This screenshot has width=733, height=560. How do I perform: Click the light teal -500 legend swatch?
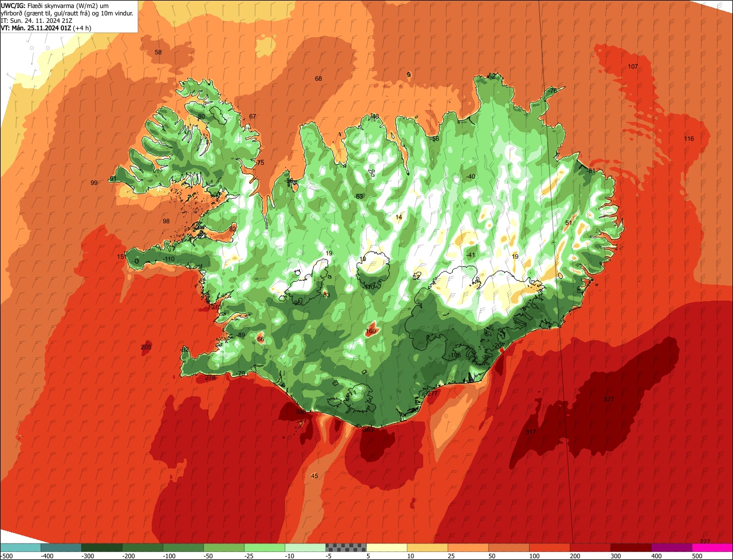tap(20, 547)
